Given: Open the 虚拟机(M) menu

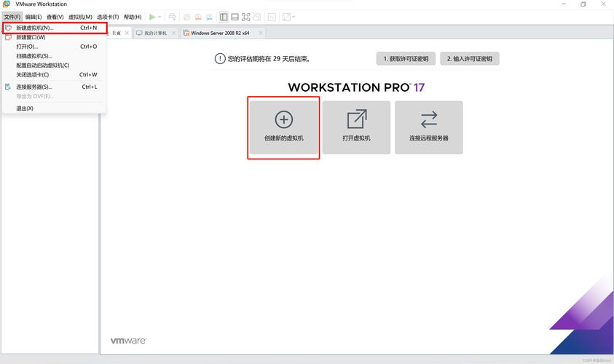Looking at the screenshot, I should click(x=80, y=17).
